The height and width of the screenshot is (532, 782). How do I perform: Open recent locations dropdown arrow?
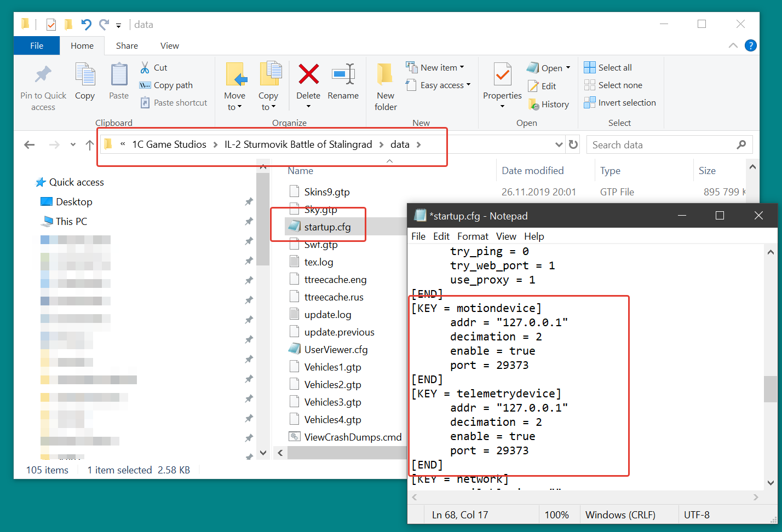[x=73, y=144]
